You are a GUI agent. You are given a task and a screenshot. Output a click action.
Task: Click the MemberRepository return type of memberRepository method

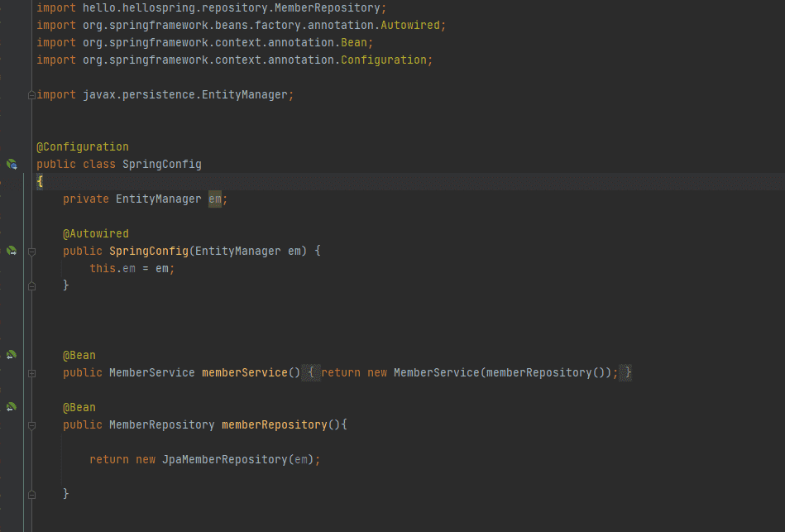161,424
